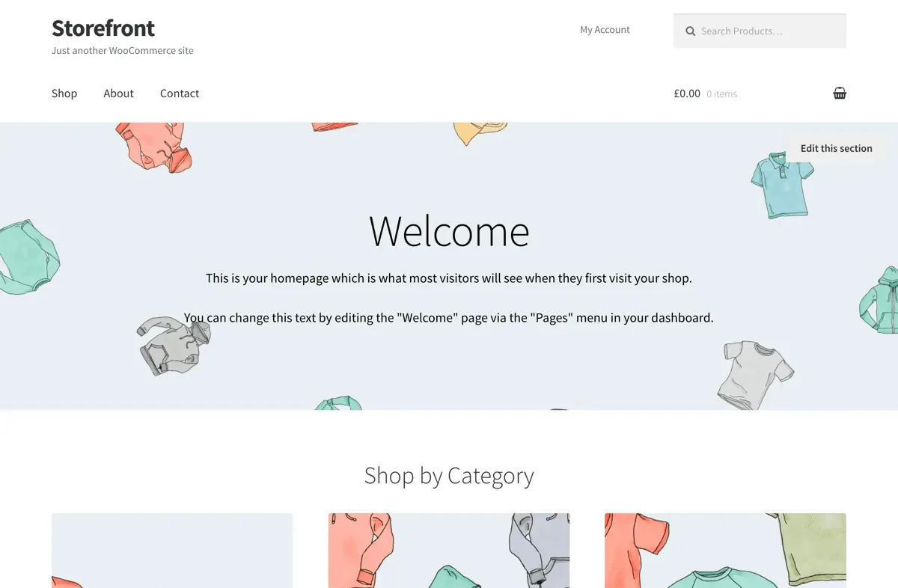Open the Contact menu link
Viewport: 898px width, 588px height.
tap(180, 94)
